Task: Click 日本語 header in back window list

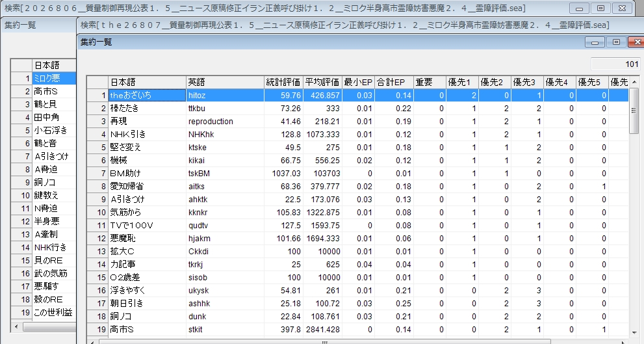Action: coord(54,65)
